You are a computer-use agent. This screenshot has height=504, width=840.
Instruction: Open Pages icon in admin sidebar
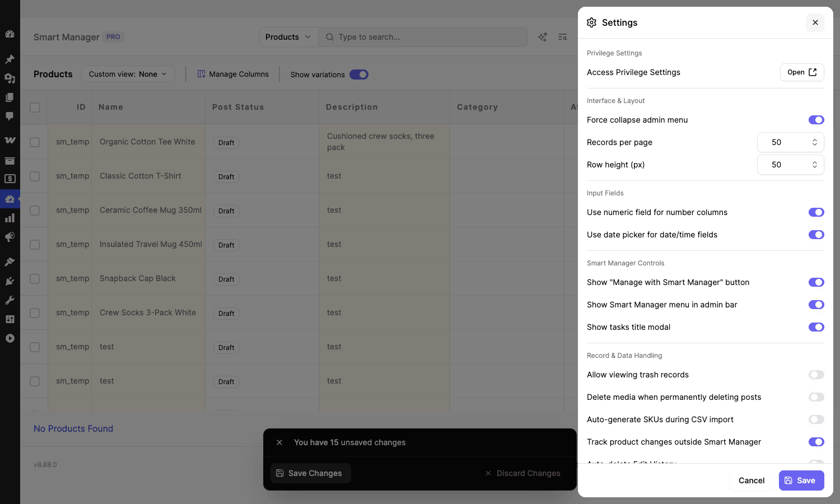(x=10, y=97)
